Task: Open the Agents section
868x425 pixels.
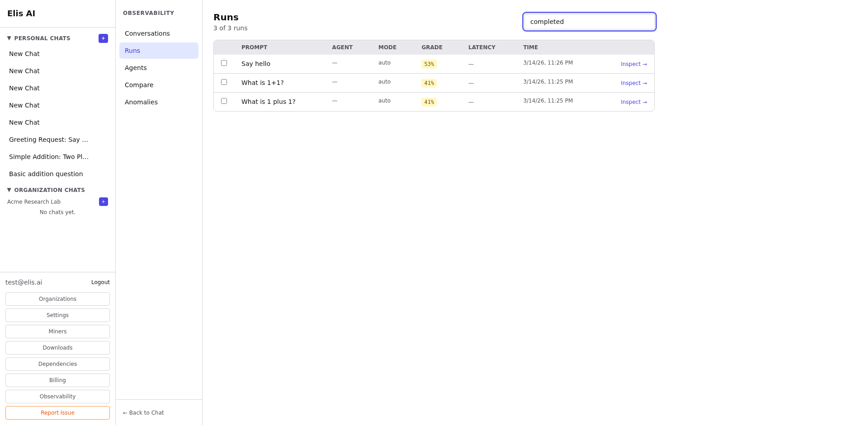Action: [136, 68]
